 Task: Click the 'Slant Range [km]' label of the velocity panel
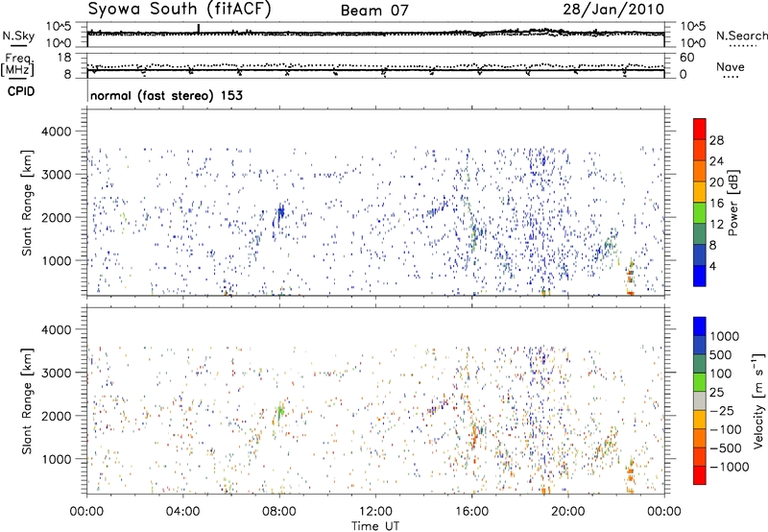point(27,401)
